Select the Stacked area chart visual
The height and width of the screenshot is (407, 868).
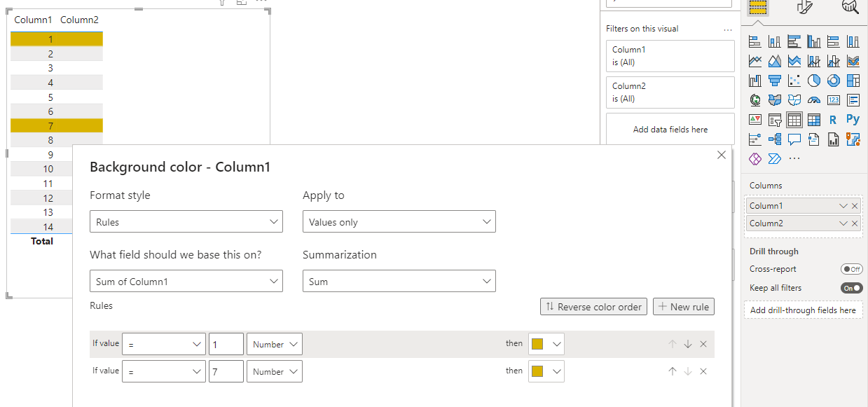click(794, 61)
